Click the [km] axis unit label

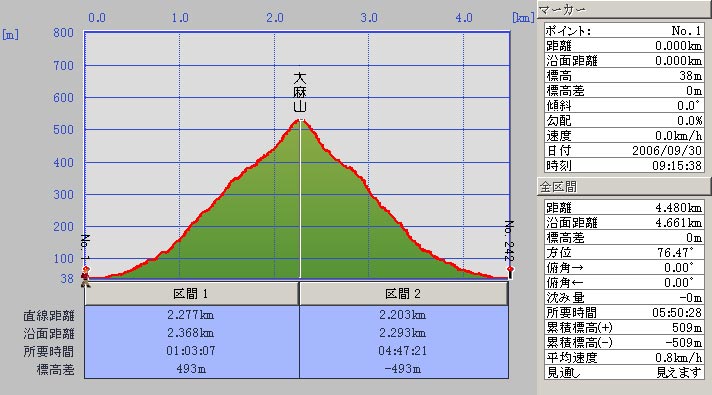pyautogui.click(x=523, y=18)
